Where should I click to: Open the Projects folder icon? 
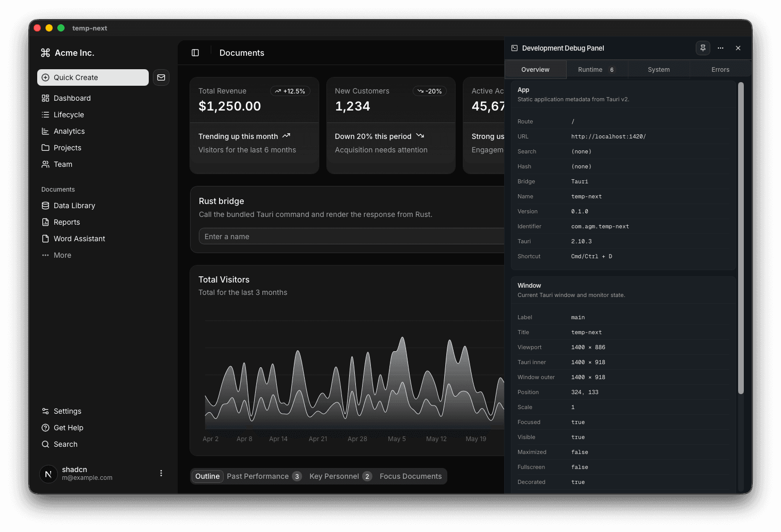click(45, 148)
